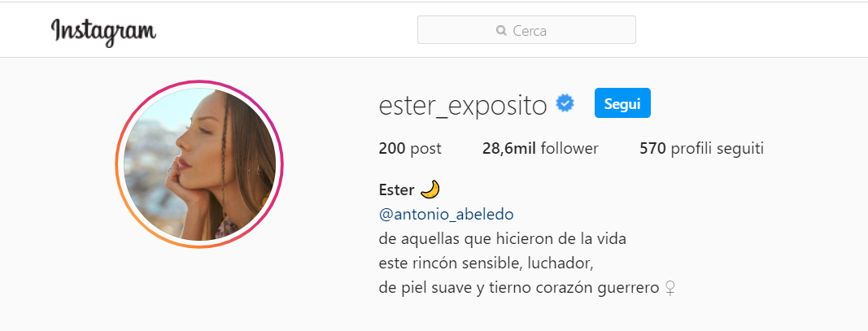Viewport: 868px width, 331px height.
Task: Open the 28,6mil follower list
Action: coord(540,148)
